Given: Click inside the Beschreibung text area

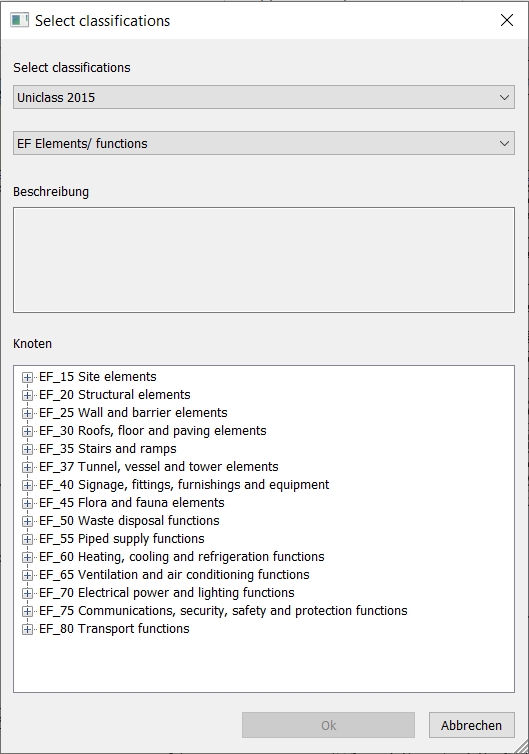Looking at the screenshot, I should tap(264, 260).
